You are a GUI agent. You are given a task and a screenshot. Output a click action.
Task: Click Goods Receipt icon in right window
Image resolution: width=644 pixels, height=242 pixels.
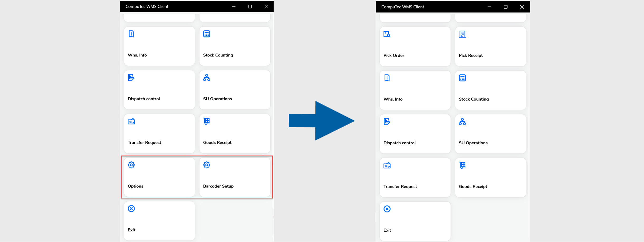click(x=462, y=165)
